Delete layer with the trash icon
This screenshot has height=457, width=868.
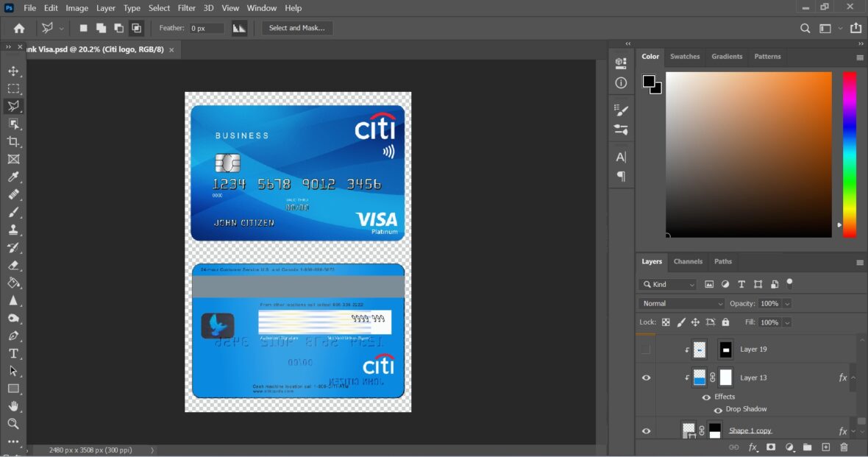[844, 447]
